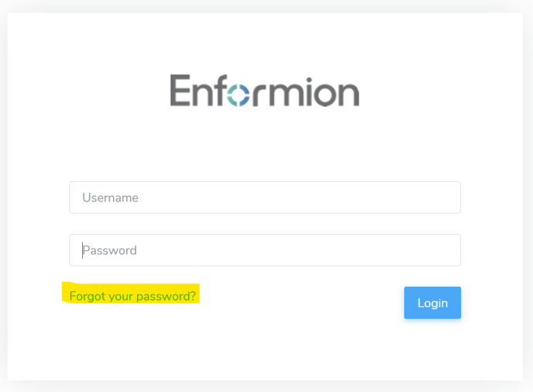The image size is (533, 392).
Task: Place cursor in the Password box
Action: pyautogui.click(x=265, y=250)
